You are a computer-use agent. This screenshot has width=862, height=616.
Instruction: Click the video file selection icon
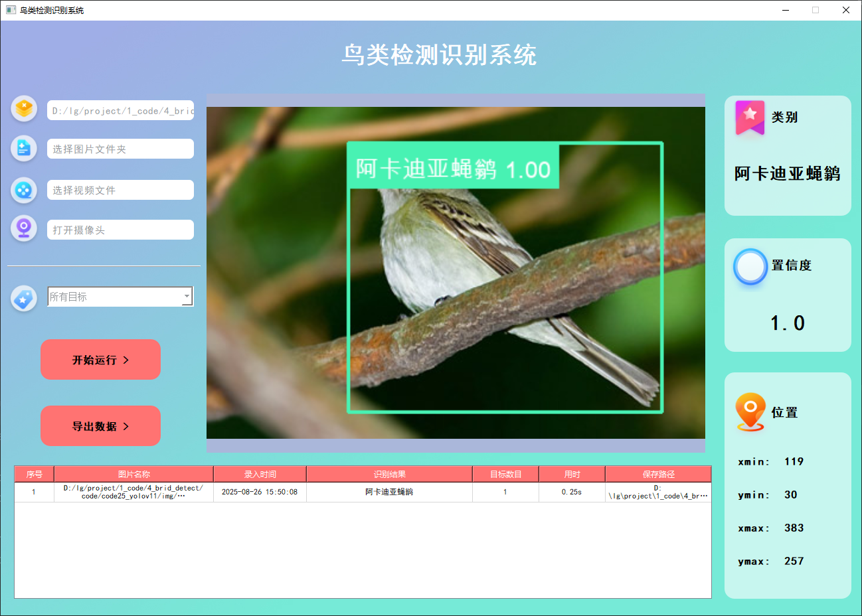[x=24, y=191]
